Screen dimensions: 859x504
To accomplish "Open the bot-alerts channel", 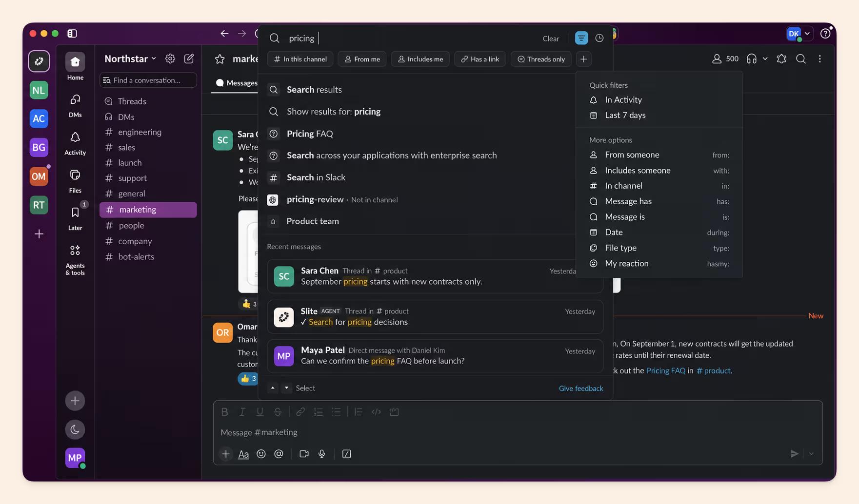I will [x=148, y=256].
